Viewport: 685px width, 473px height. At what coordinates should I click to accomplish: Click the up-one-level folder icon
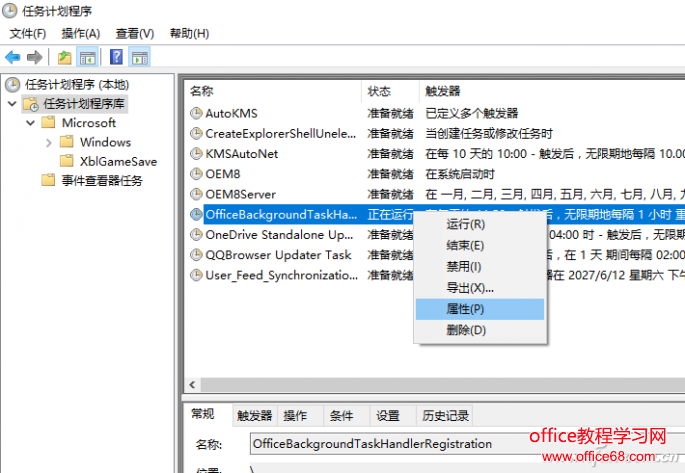pos(65,57)
